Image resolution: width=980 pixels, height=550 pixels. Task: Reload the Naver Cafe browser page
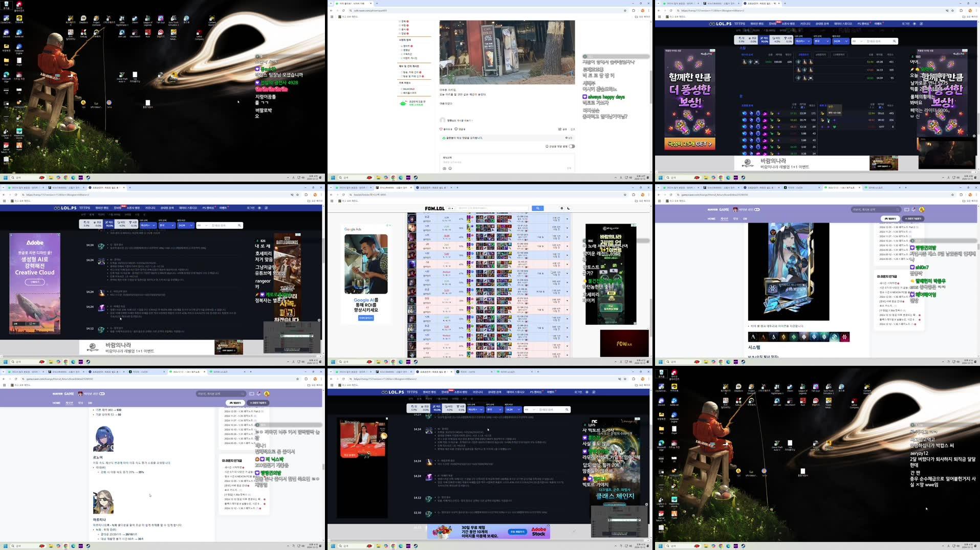click(x=343, y=10)
